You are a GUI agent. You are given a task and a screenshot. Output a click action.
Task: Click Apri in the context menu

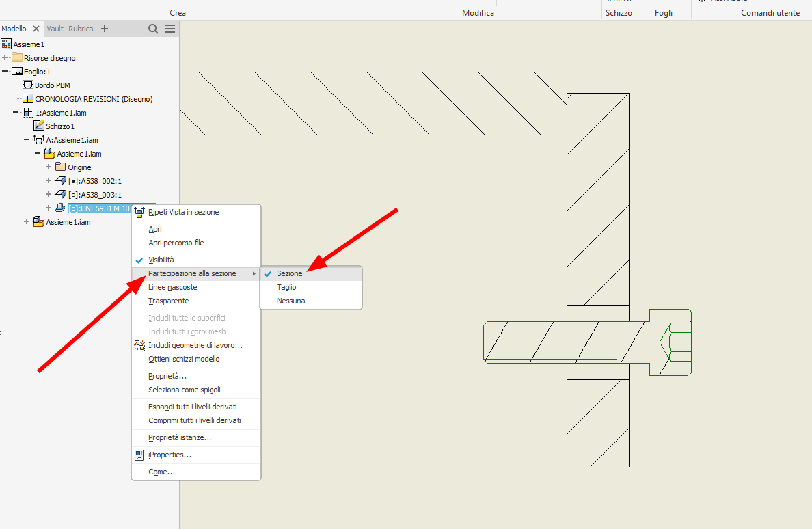coord(155,229)
